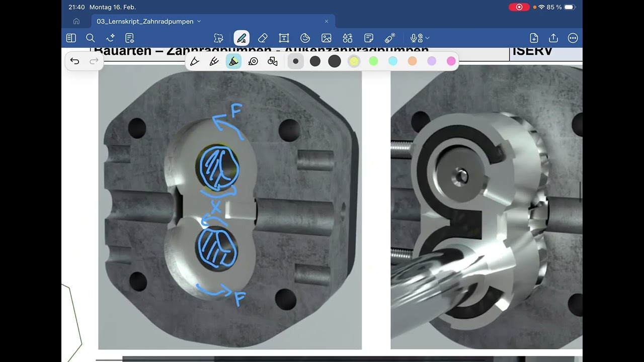Select the laser pointer tool

(x=390, y=38)
